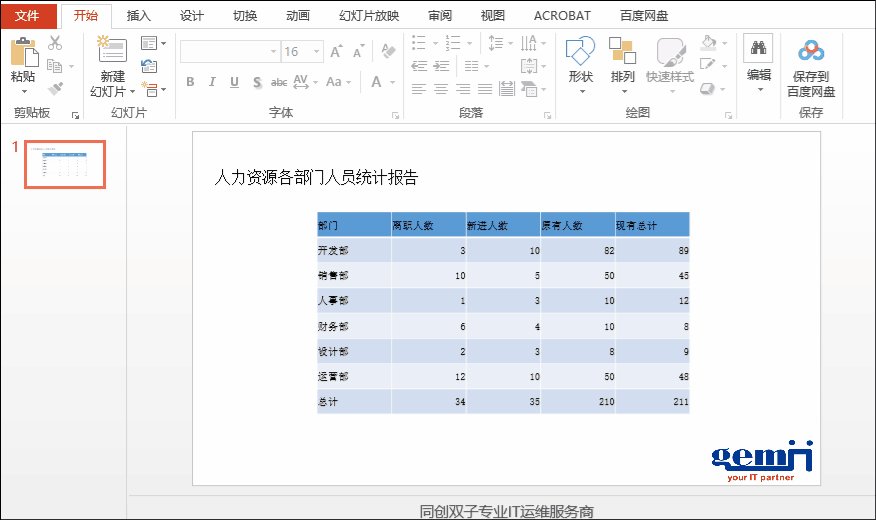876x520 pixels.
Task: Open the font name combo box
Action: (x=229, y=51)
